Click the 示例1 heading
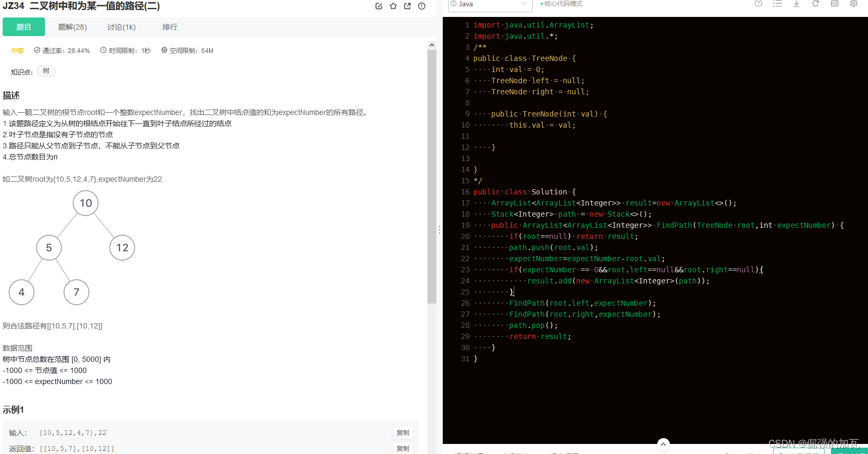 click(13, 410)
